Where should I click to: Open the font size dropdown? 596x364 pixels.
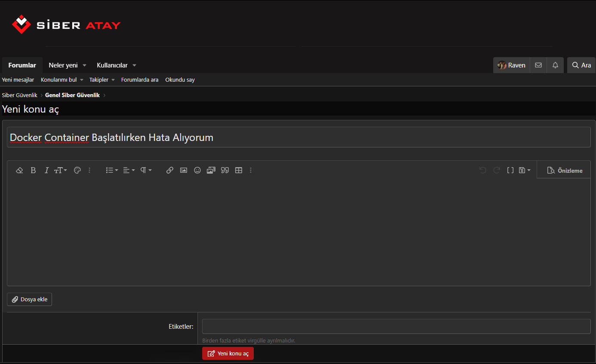click(x=60, y=170)
